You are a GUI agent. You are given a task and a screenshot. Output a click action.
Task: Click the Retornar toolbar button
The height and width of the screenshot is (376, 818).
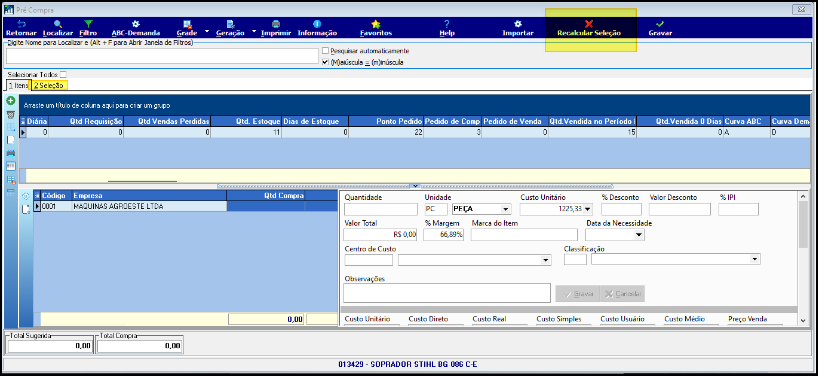(21, 28)
